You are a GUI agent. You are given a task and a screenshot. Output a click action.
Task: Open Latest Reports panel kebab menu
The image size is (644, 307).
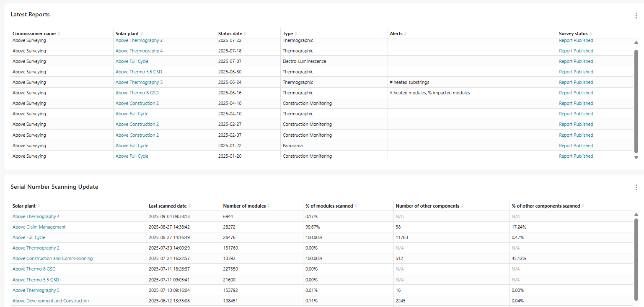tap(636, 16)
